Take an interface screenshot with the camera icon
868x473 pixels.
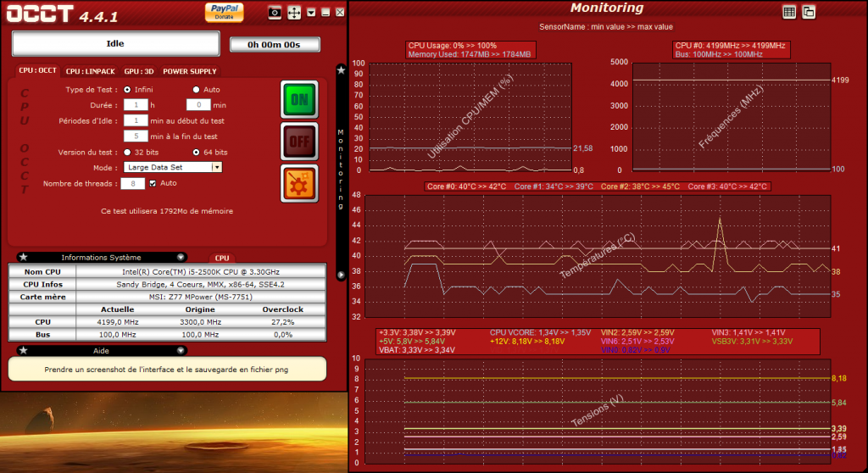275,13
